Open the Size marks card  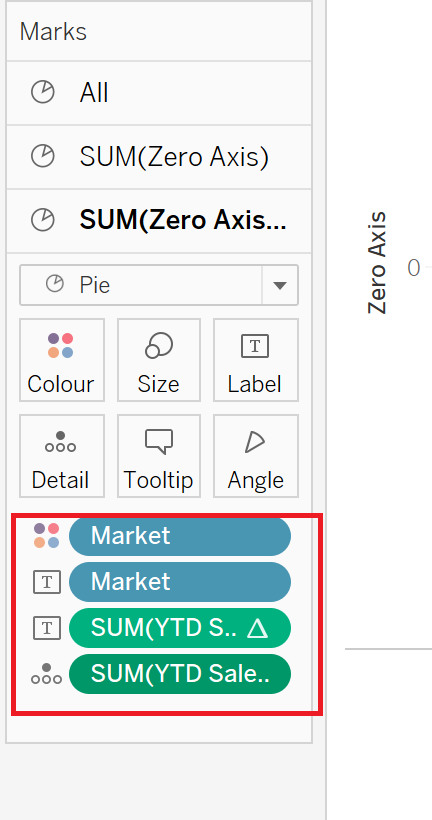tap(158, 360)
